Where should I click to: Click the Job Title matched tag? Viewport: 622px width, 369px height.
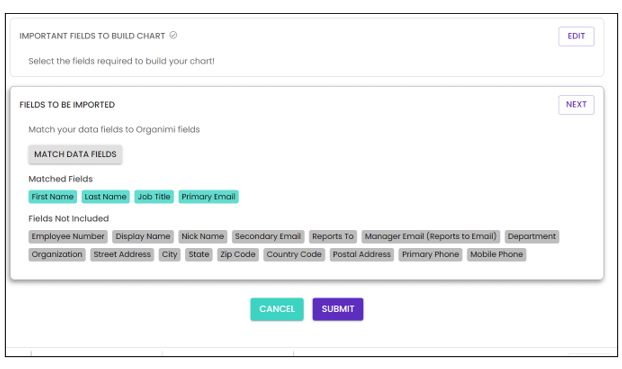click(x=154, y=197)
